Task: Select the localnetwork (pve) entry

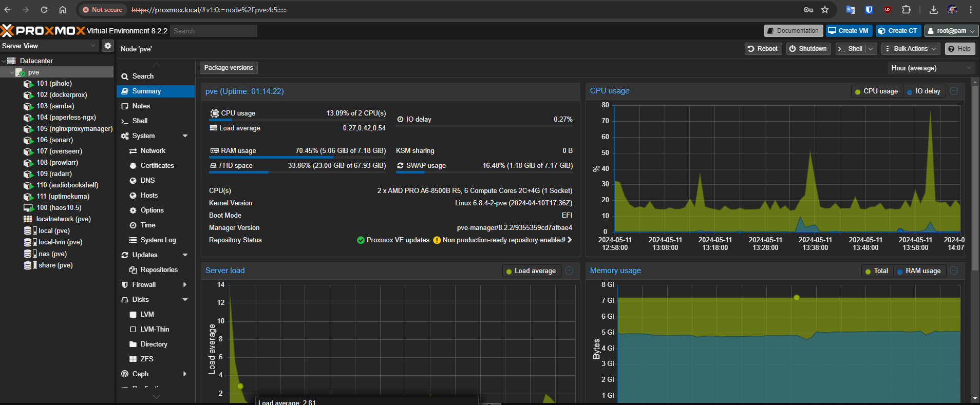Action: click(x=63, y=219)
